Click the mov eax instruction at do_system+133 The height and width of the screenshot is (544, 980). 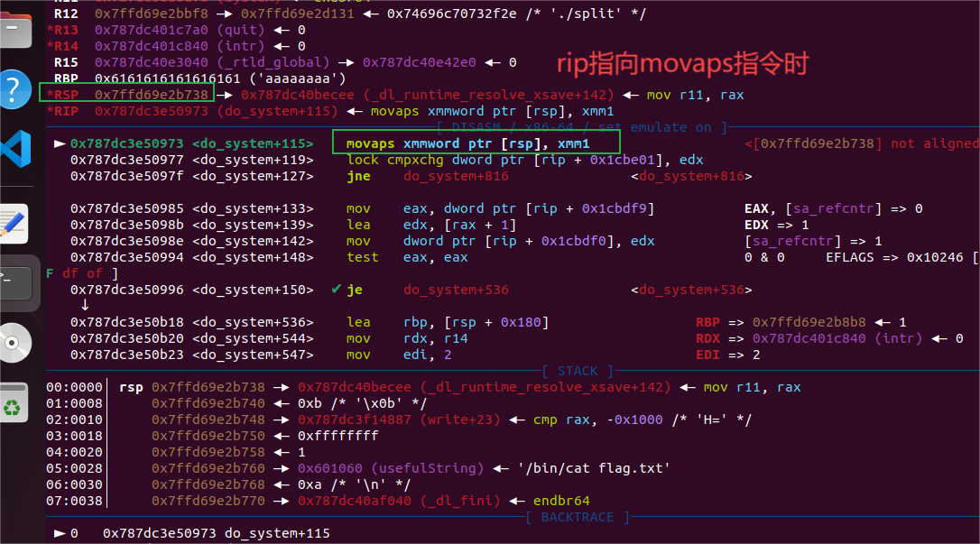[500, 208]
